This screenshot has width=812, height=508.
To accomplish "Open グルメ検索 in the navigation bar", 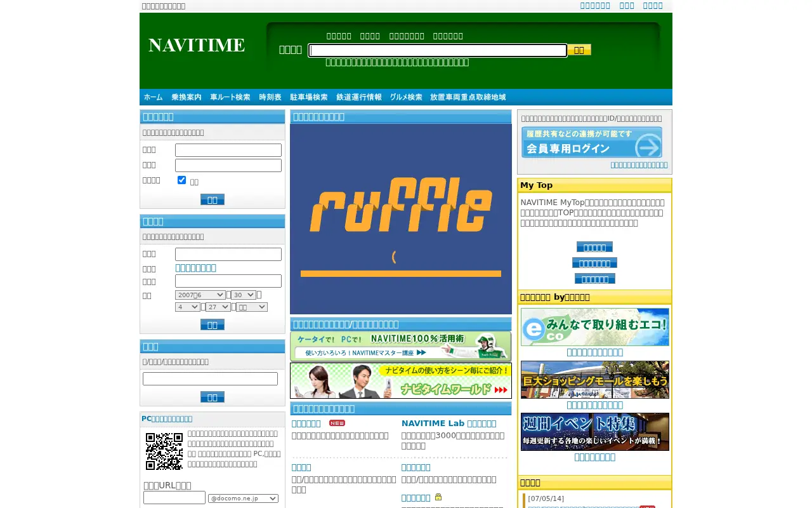I will (406, 97).
